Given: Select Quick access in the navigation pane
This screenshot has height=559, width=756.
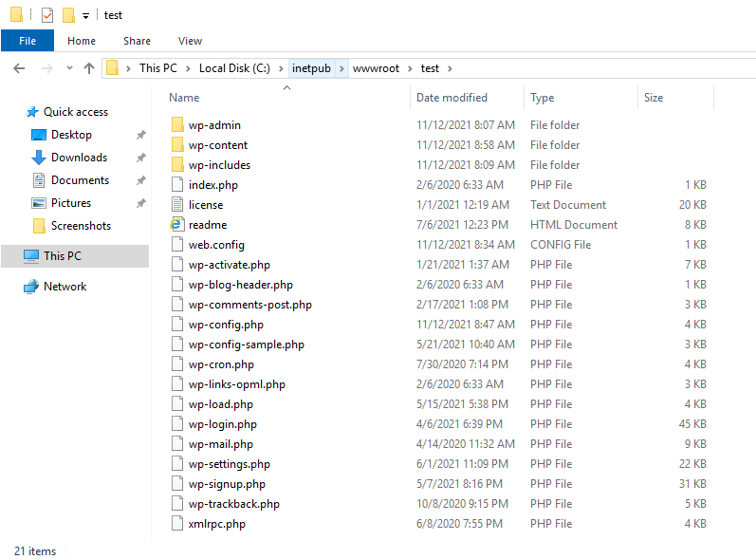Looking at the screenshot, I should click(76, 112).
